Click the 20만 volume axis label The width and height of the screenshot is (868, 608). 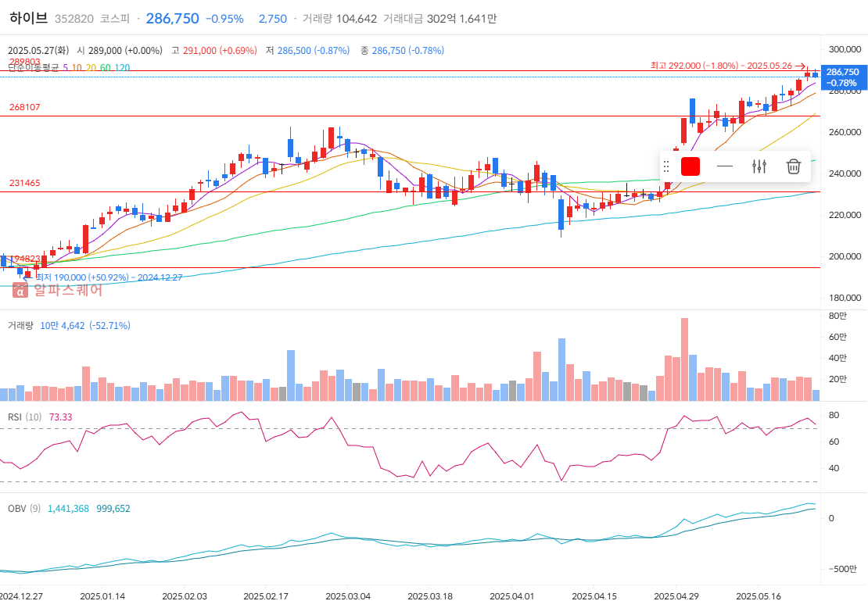pyautogui.click(x=838, y=379)
